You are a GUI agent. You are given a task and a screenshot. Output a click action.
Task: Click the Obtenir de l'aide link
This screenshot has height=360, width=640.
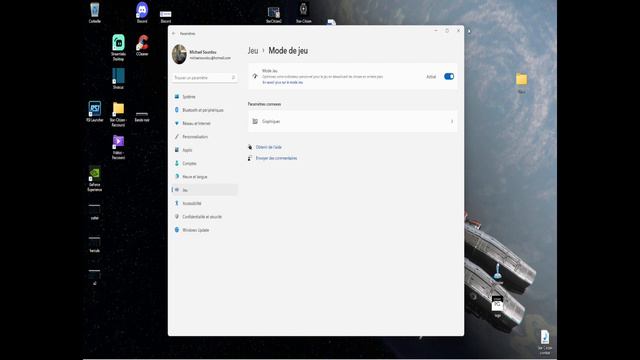(x=269, y=147)
